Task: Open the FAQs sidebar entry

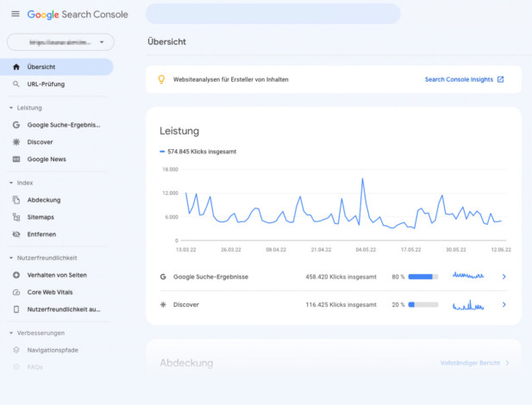Action: 35,367
